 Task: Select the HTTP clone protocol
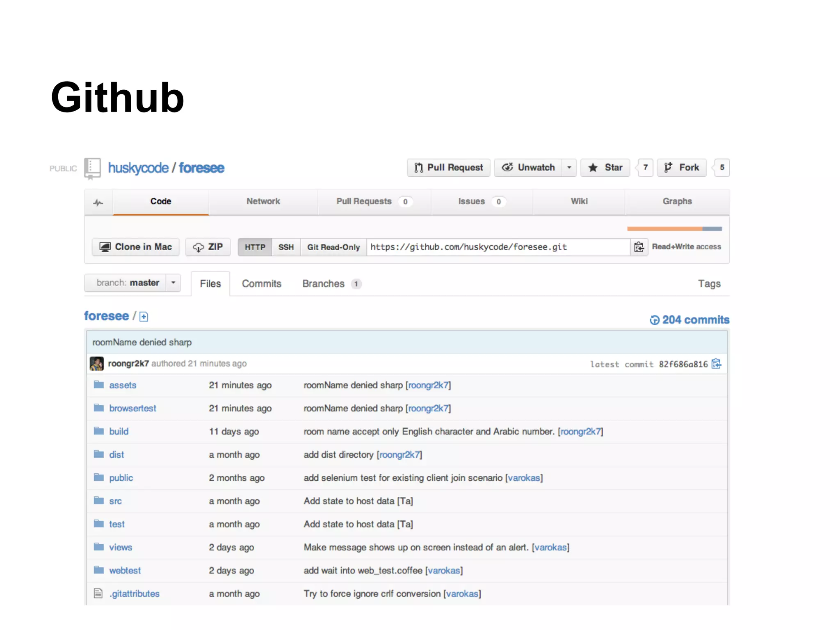(255, 247)
